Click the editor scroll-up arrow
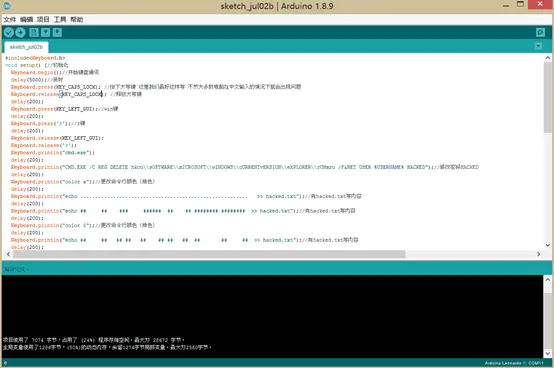Image resolution: width=554 pixels, height=368 pixels. [548, 58]
